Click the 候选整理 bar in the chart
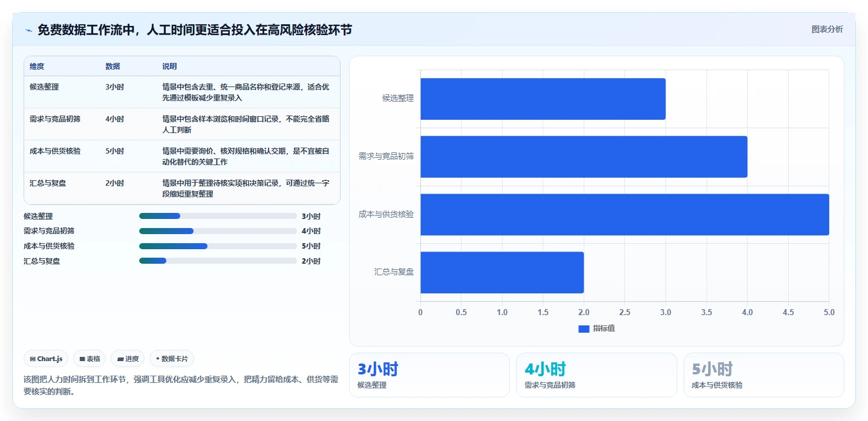The width and height of the screenshot is (868, 421). tap(543, 99)
